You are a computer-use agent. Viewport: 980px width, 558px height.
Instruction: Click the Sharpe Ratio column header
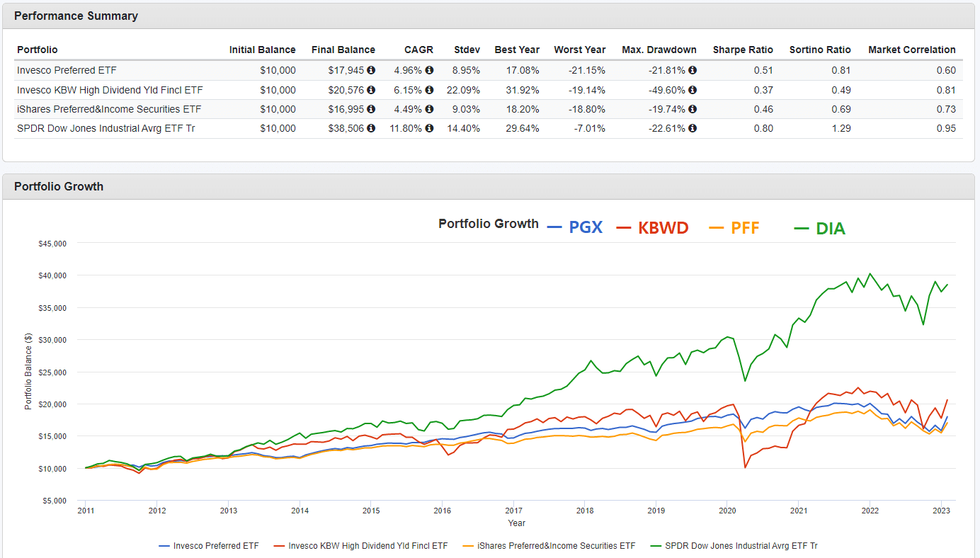click(743, 50)
